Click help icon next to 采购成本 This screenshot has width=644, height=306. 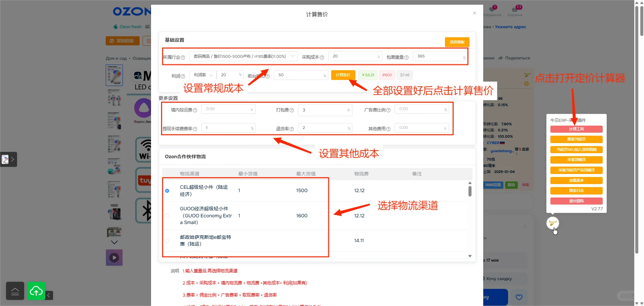[x=322, y=57]
